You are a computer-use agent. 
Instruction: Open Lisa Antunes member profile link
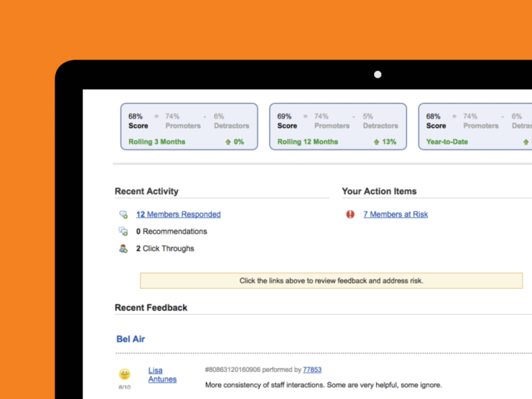coord(162,375)
